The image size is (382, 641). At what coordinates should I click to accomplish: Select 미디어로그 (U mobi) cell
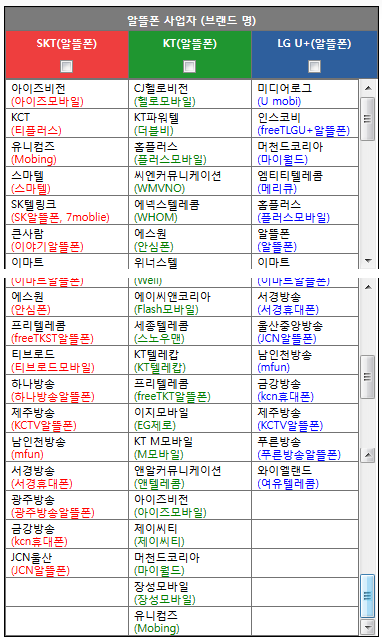pyautogui.click(x=305, y=94)
